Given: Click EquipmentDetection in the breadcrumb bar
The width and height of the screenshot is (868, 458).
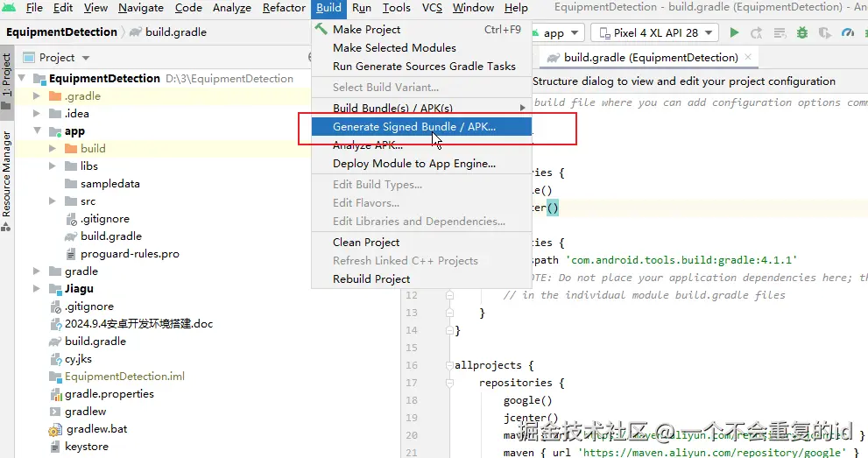Looking at the screenshot, I should [x=61, y=32].
